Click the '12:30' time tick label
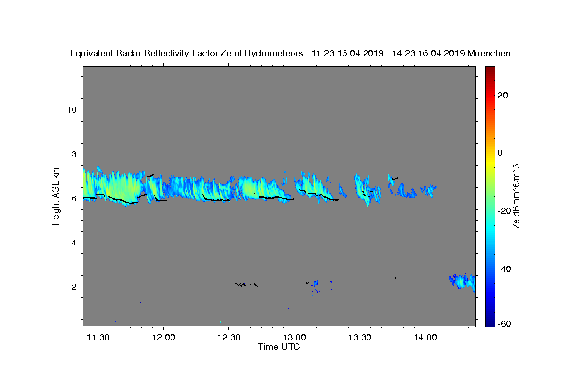The height and width of the screenshot is (392, 588). [x=229, y=338]
